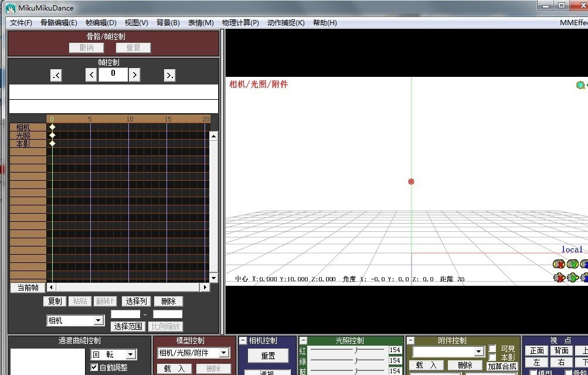Open the 文件(F) menu
588x375 pixels.
[x=21, y=23]
